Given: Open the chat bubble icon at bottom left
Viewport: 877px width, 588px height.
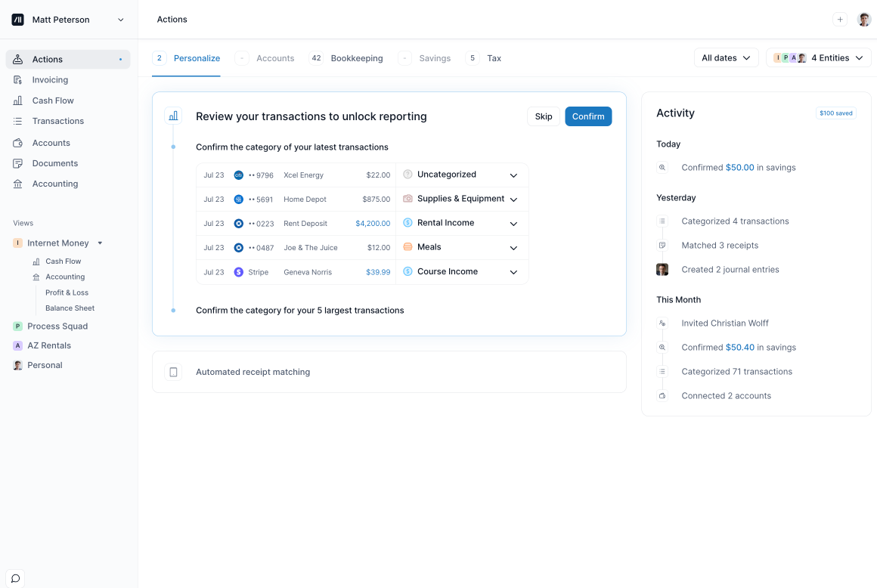Looking at the screenshot, I should (x=16, y=578).
